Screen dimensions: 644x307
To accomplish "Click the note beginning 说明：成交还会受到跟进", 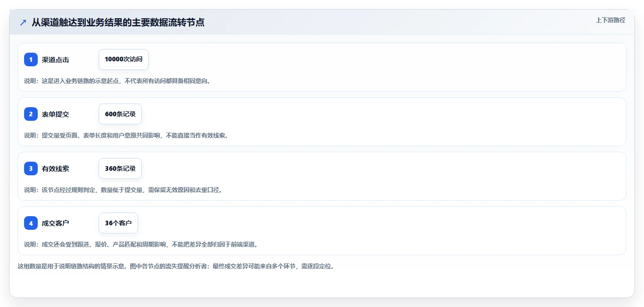I will [x=141, y=244].
